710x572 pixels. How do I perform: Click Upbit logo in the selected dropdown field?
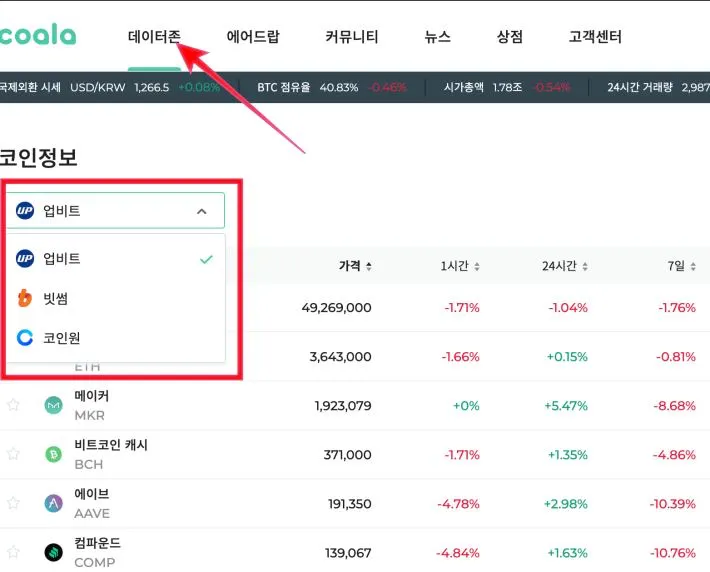[25, 211]
